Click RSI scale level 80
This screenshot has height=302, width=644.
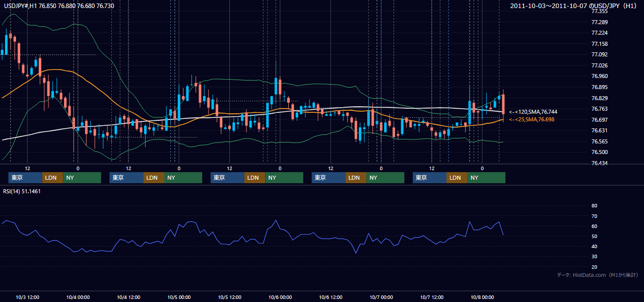point(594,205)
